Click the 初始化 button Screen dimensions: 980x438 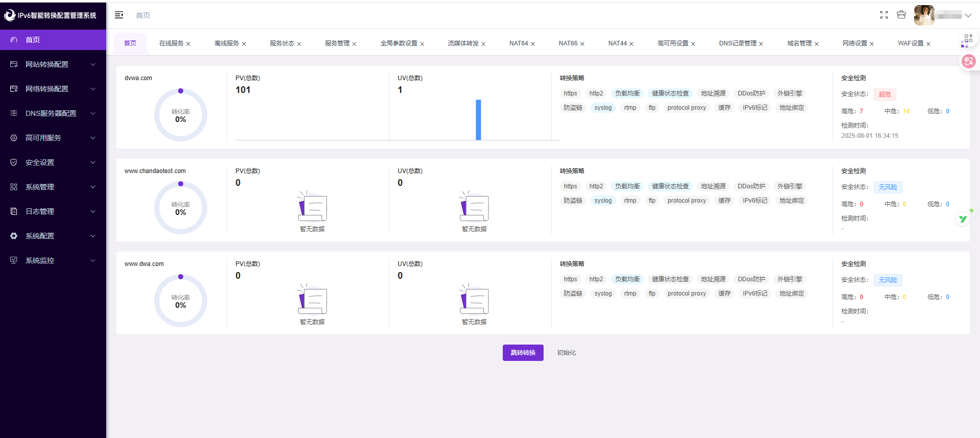[x=567, y=353]
